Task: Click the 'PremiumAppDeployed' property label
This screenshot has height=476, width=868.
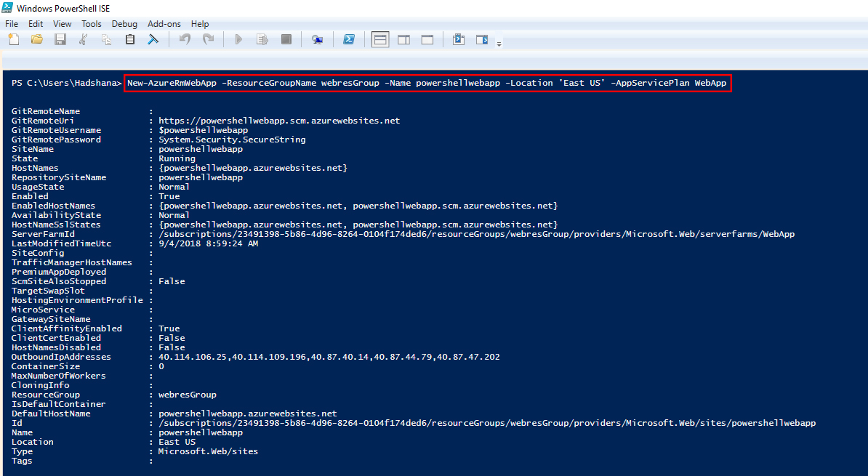Action: coord(59,272)
